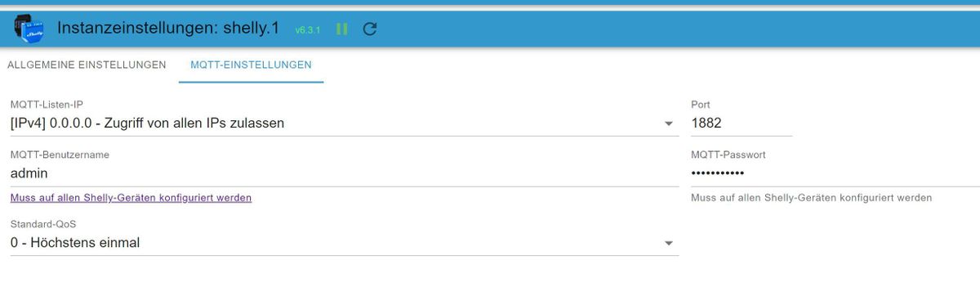The image size is (980, 305).
Task: Open the MQTT-Listen-IP combo box
Action: click(x=344, y=123)
